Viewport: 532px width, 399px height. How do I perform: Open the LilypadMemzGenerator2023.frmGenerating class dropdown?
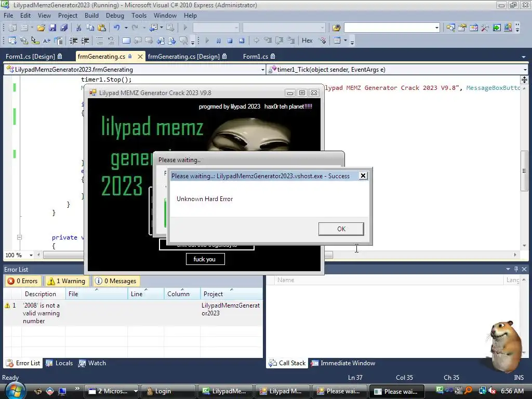pyautogui.click(x=262, y=70)
